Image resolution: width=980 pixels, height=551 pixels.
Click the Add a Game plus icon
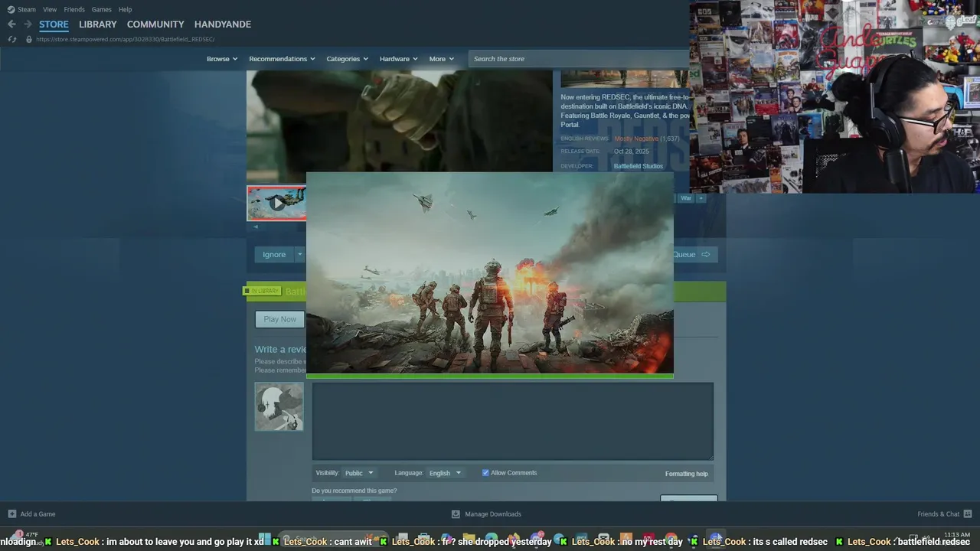[11, 514]
